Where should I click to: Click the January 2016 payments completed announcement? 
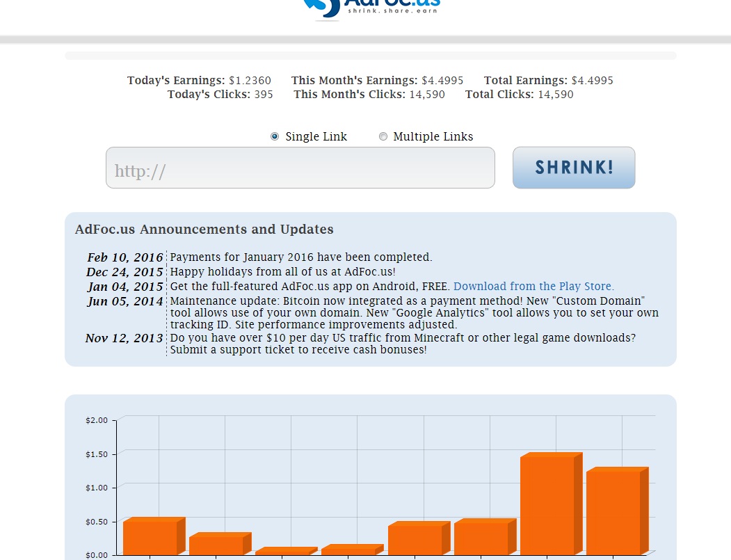click(301, 257)
